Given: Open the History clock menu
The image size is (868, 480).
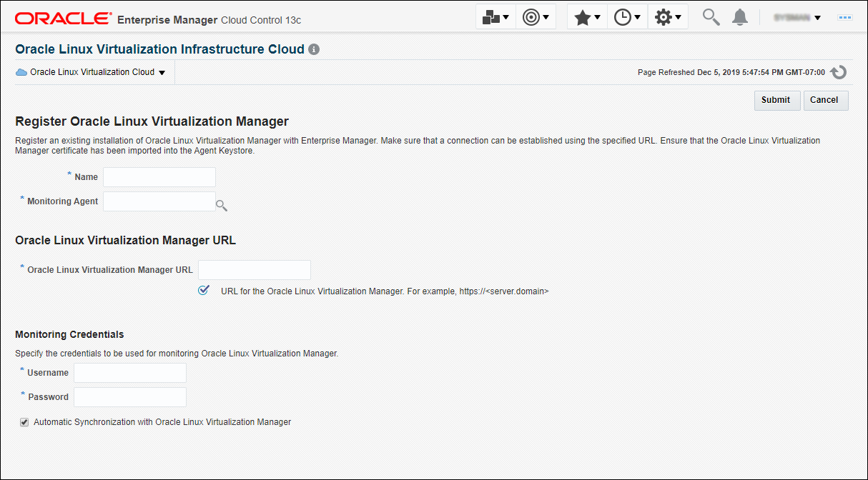Looking at the screenshot, I should tap(627, 17).
